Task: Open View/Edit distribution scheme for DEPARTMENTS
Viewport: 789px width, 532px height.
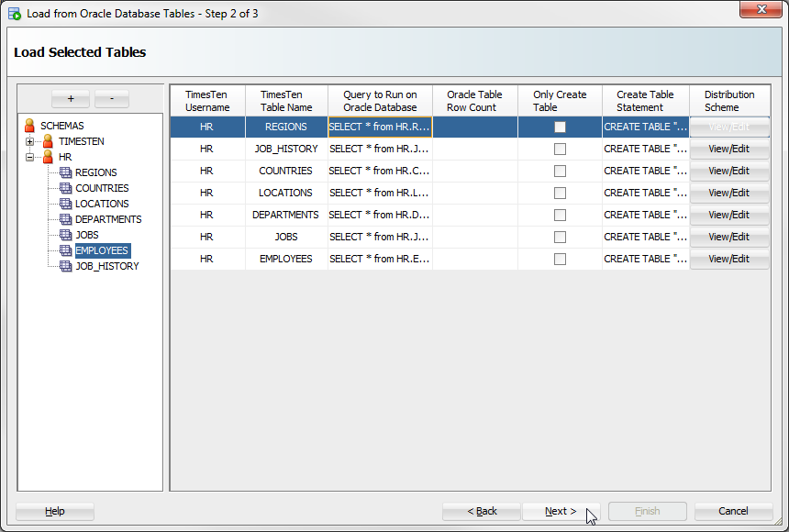Action: point(729,215)
